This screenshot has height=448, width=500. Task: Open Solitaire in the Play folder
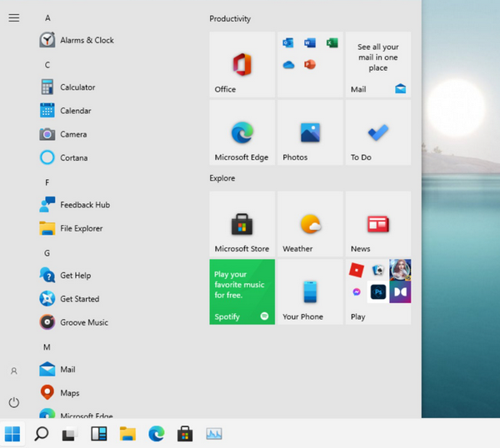(x=378, y=270)
